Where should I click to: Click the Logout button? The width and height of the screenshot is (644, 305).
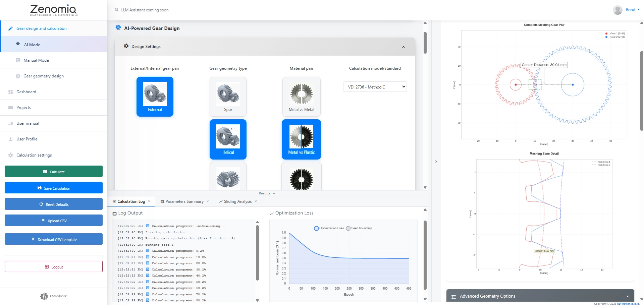54,266
